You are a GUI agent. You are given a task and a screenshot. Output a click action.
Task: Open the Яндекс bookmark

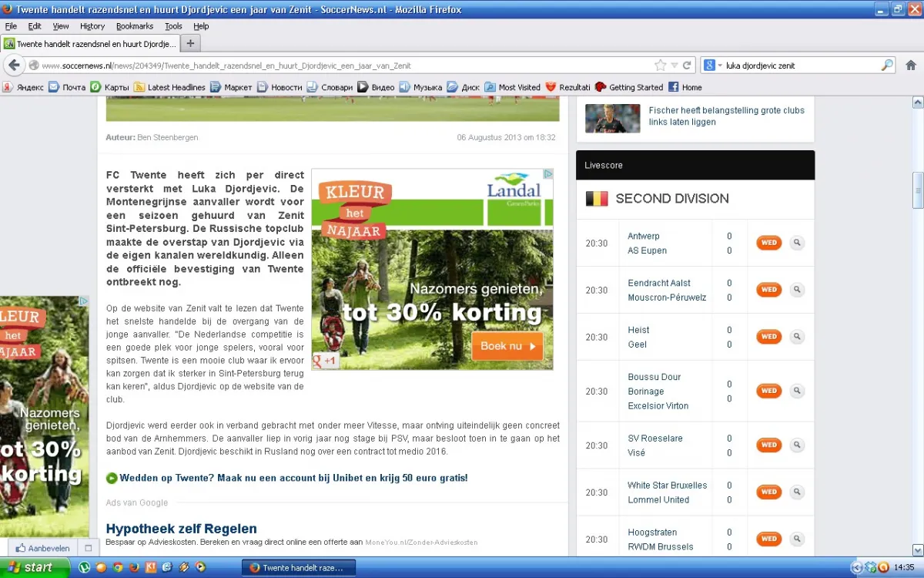tap(23, 87)
